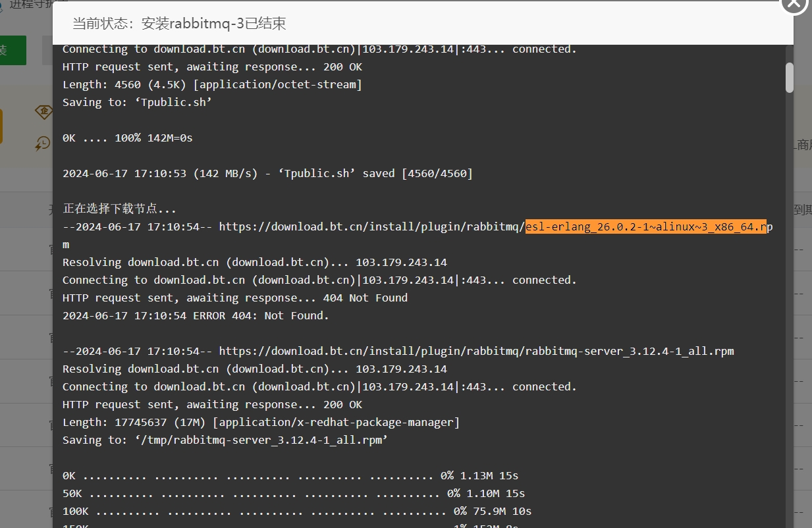Click the '(142 MB/s) - Tpublic.sh saved' line
Screen dimensions: 812x528
(x=267, y=173)
